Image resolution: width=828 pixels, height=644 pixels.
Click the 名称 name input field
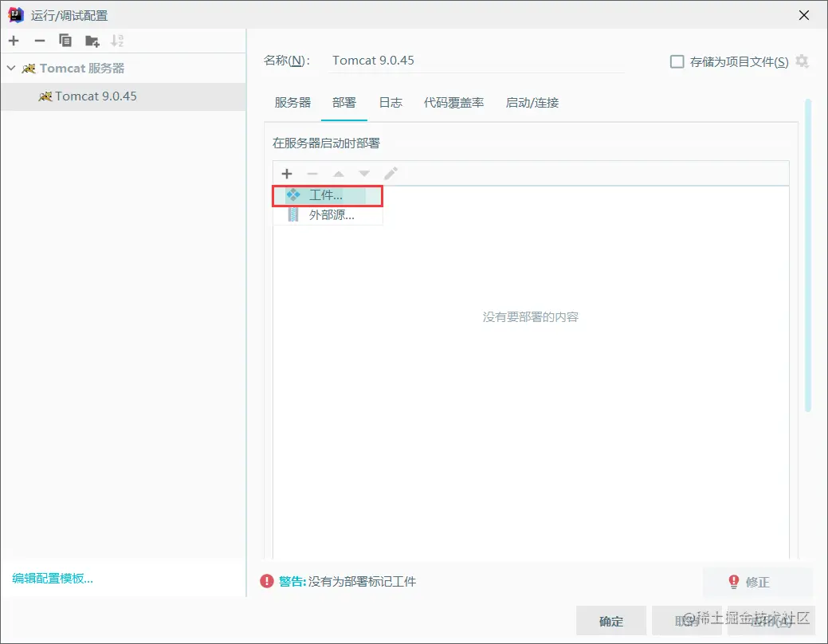click(x=477, y=61)
